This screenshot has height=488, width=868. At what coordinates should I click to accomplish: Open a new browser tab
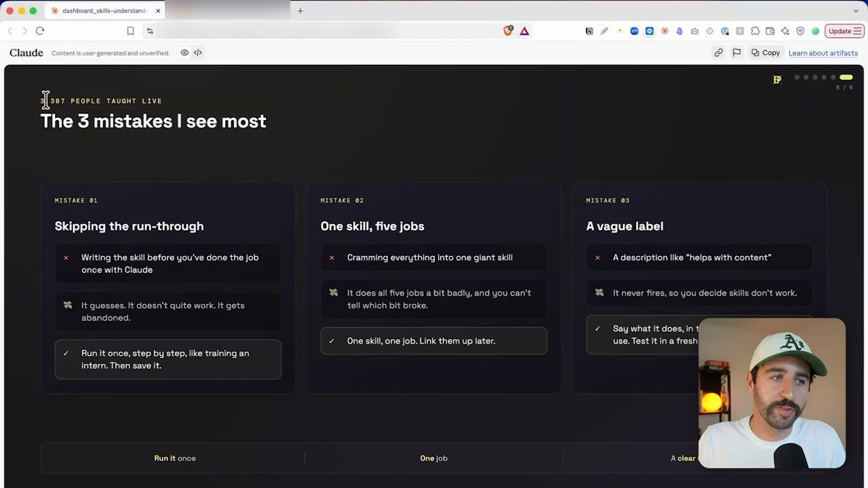click(x=300, y=11)
